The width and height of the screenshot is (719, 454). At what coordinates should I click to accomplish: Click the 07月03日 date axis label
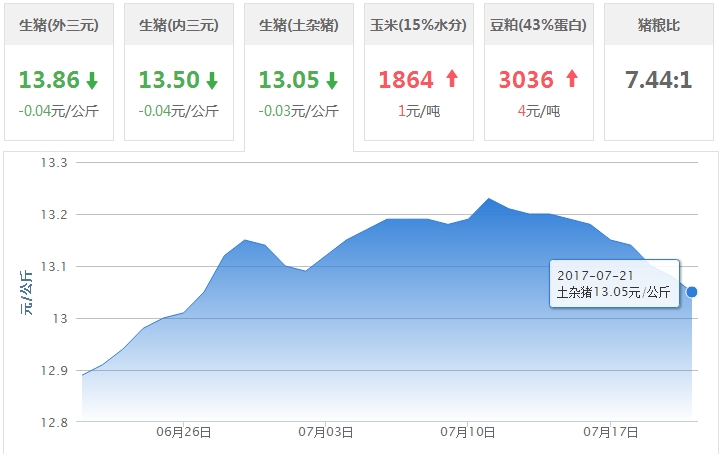(326, 432)
